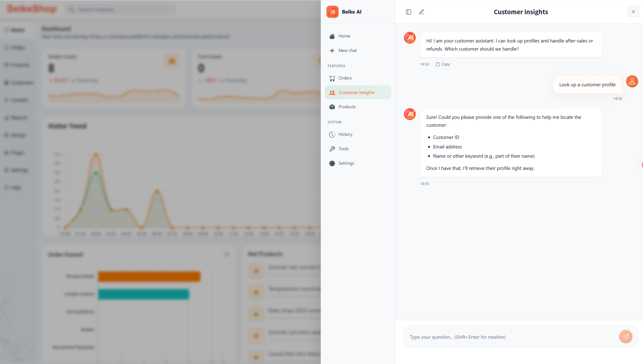This screenshot has width=643, height=364.
Task: Open the Orders feature
Action: click(x=358, y=78)
